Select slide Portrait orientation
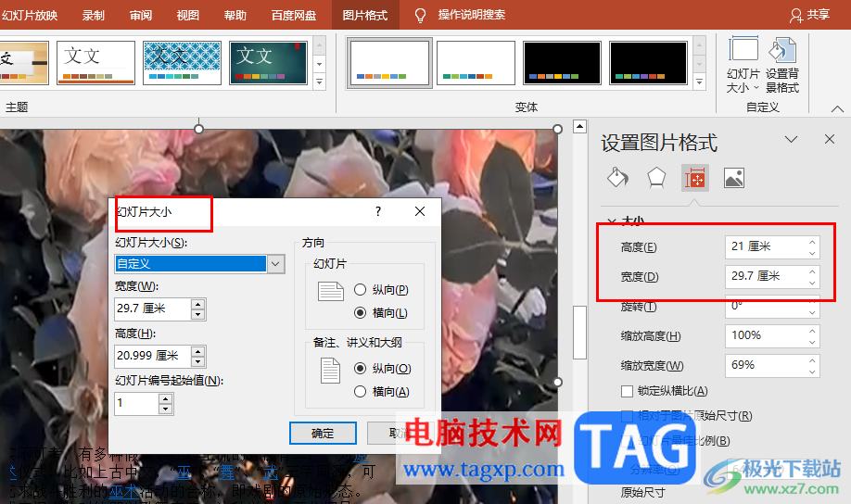 coord(381,290)
